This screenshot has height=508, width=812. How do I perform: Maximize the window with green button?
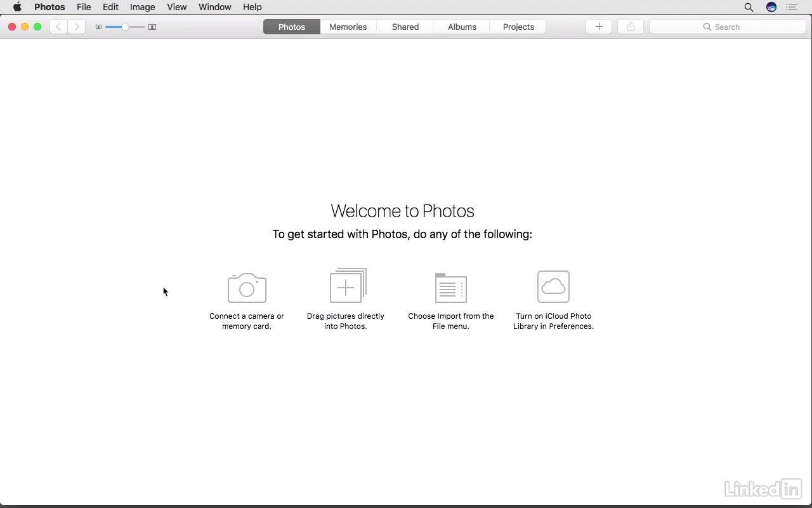click(x=37, y=27)
